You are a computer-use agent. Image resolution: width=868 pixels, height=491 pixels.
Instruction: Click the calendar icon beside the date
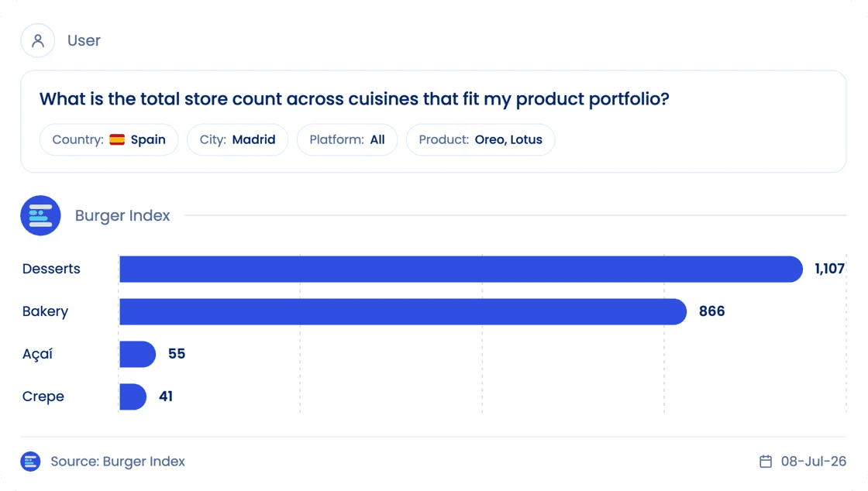[x=766, y=461]
